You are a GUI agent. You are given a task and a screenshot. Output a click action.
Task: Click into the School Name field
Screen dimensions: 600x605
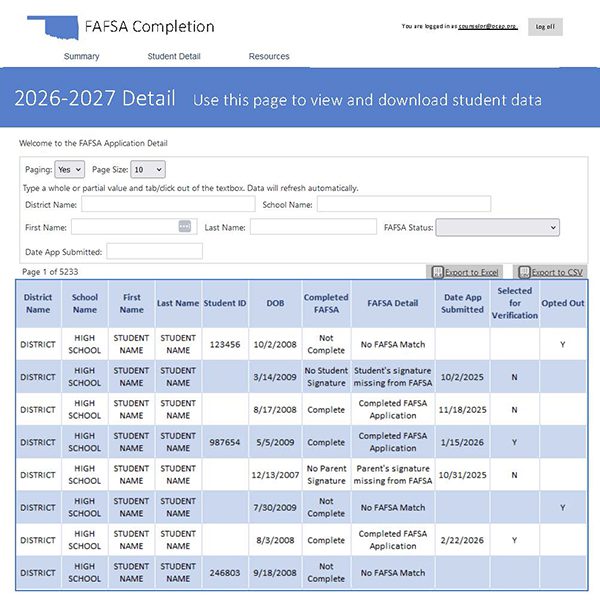[403, 204]
